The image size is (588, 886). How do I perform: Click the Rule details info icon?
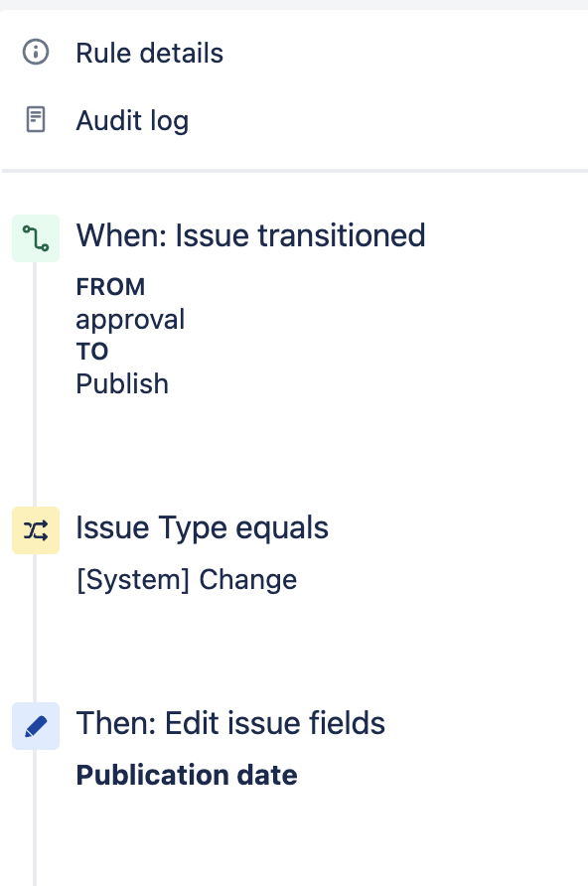point(36,52)
